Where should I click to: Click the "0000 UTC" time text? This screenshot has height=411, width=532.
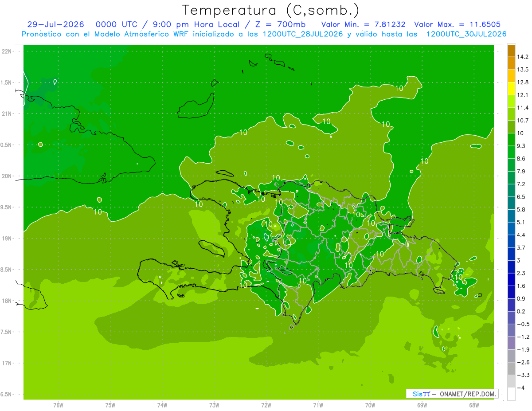pos(117,25)
